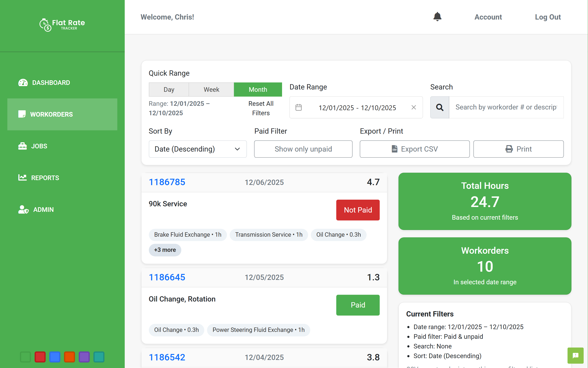Click the Print button
Viewport: 588px width, 368px height.
518,149
